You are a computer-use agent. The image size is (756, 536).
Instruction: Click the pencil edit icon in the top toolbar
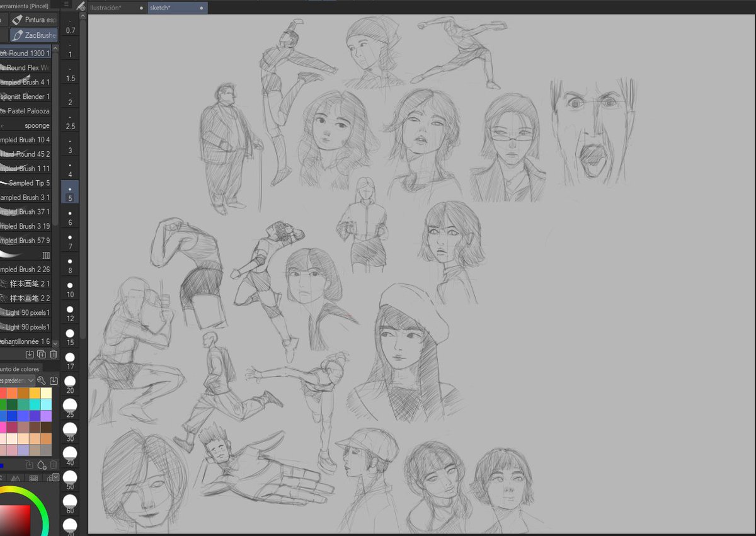click(x=79, y=5)
